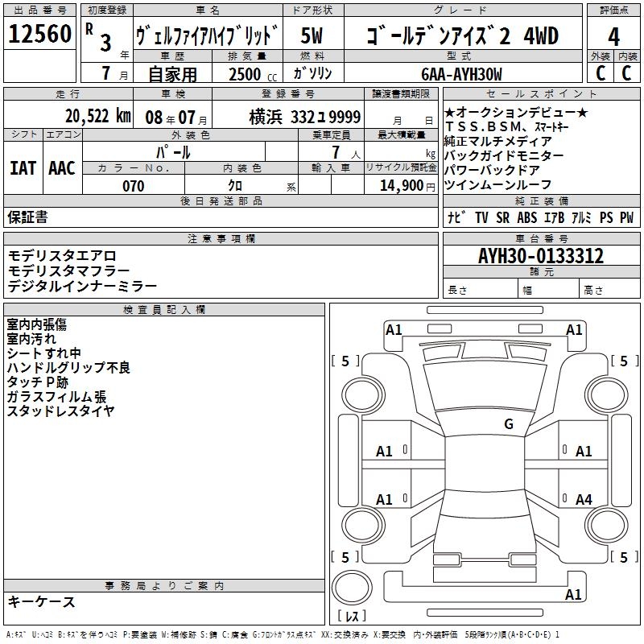Click the door type 5W

click(x=312, y=35)
